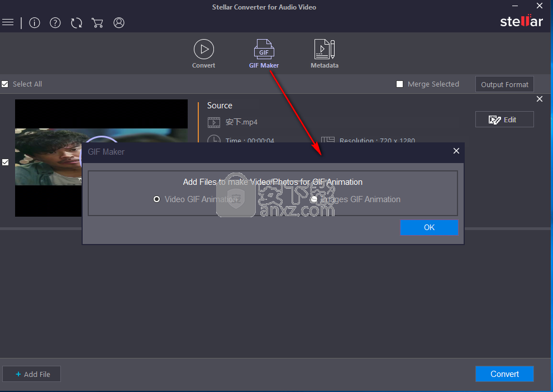The height and width of the screenshot is (392, 553).
Task: Open the help question mark icon
Action: pos(55,23)
